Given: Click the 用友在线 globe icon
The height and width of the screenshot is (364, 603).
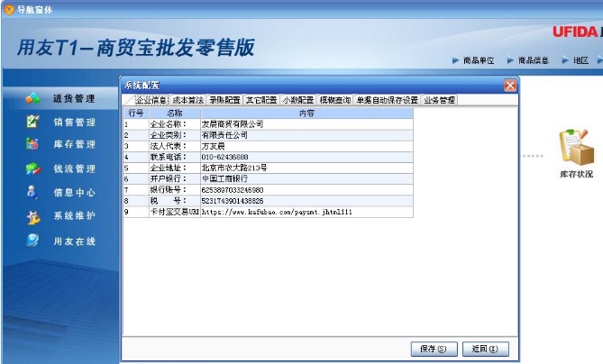Looking at the screenshot, I should click(x=32, y=241).
